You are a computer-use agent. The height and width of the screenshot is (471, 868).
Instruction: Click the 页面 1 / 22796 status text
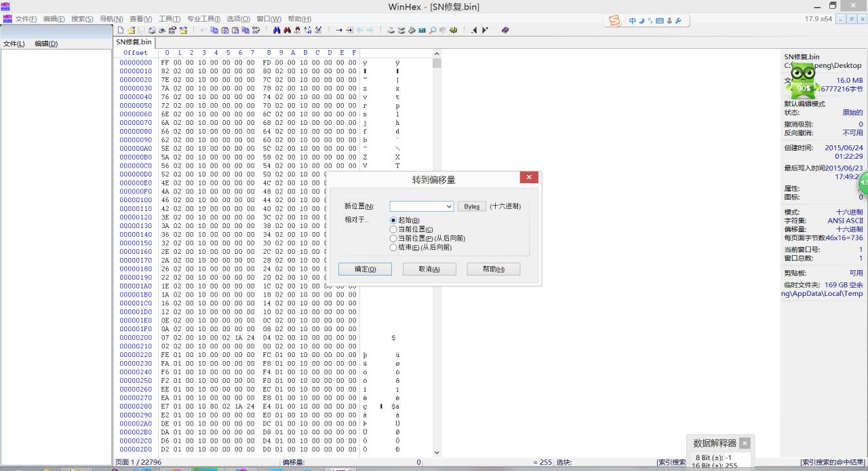138,462
